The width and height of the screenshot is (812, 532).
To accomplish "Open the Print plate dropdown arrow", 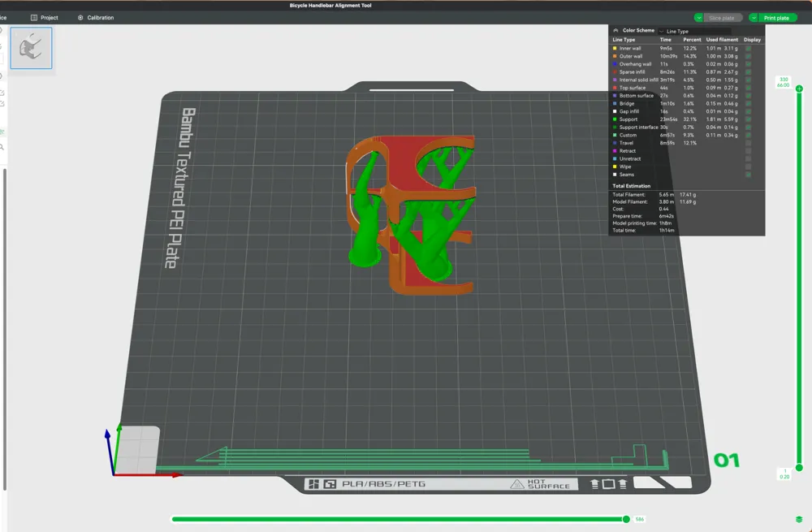I will [x=754, y=18].
